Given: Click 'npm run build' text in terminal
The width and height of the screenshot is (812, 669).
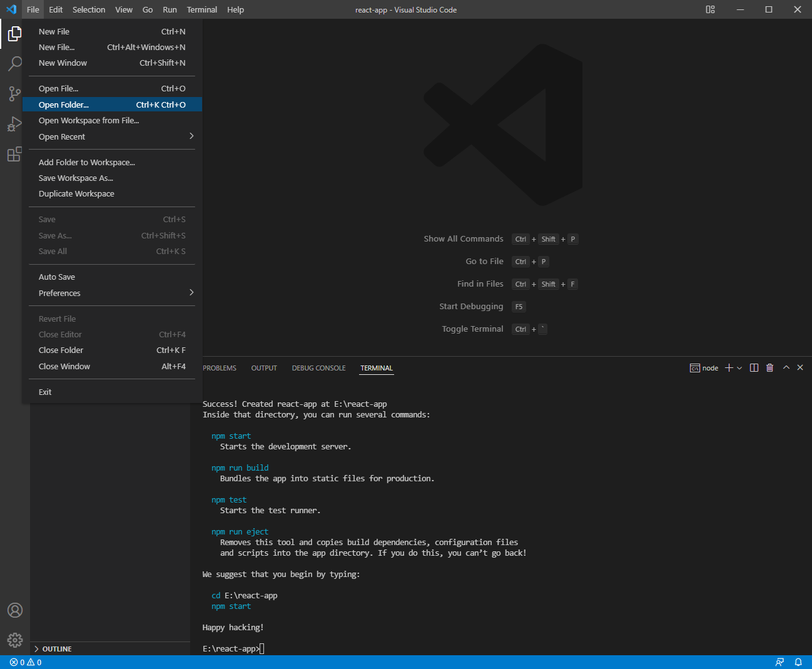Looking at the screenshot, I should tap(240, 467).
